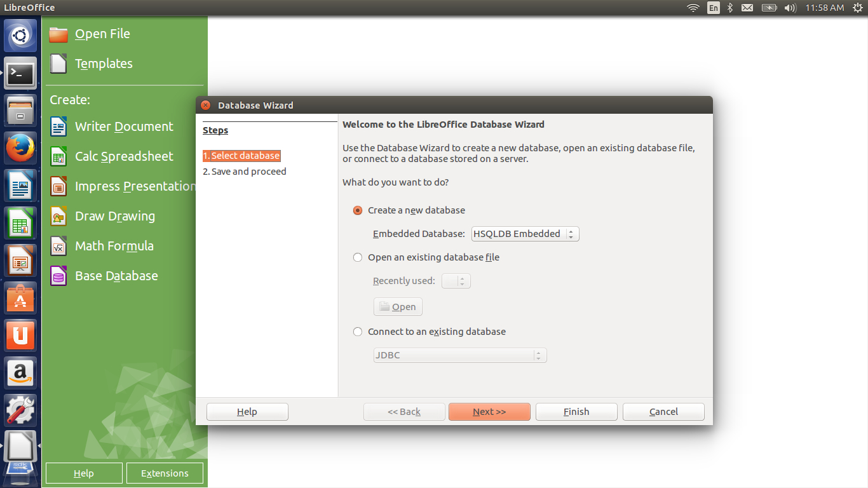Click the Finish button in the wizard
The height and width of the screenshot is (488, 868).
pyautogui.click(x=576, y=412)
